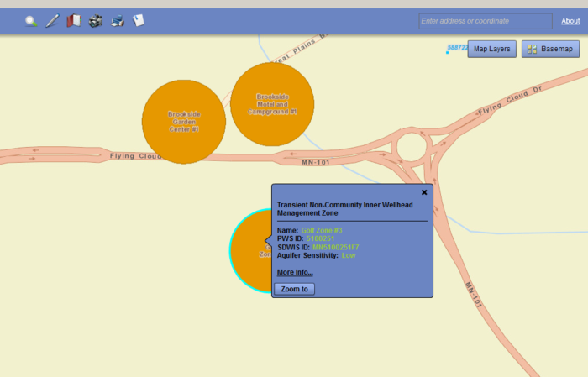Click the Basemap grid icon
The height and width of the screenshot is (377, 588).
533,50
